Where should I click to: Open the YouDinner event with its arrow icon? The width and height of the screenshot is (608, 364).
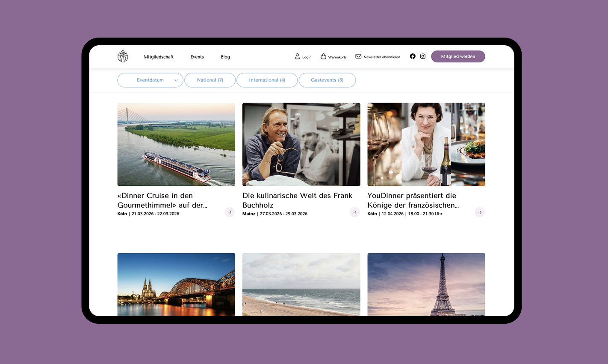coord(479,212)
